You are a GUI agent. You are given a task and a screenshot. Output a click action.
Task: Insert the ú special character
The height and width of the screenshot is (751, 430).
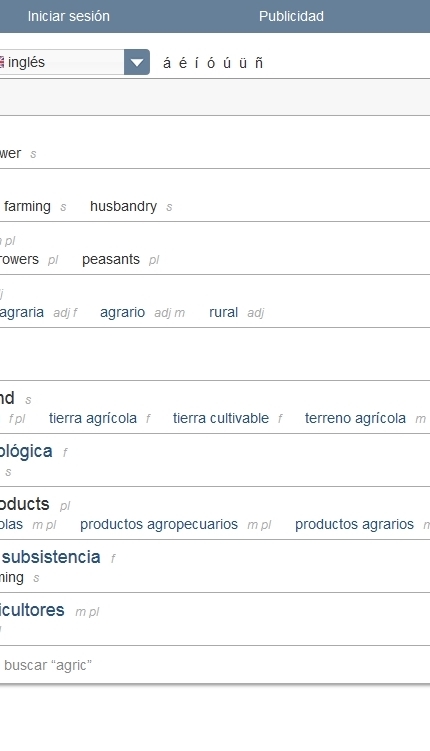(x=227, y=63)
